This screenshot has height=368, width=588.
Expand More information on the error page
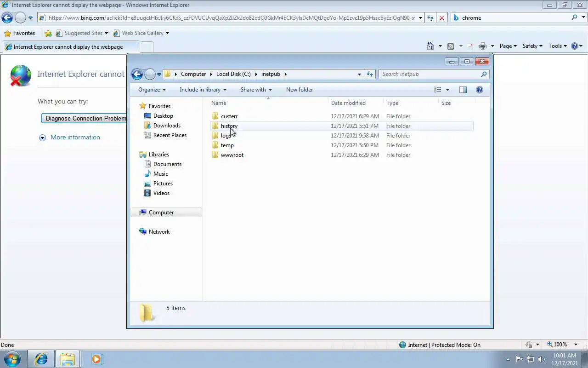pyautogui.click(x=69, y=138)
